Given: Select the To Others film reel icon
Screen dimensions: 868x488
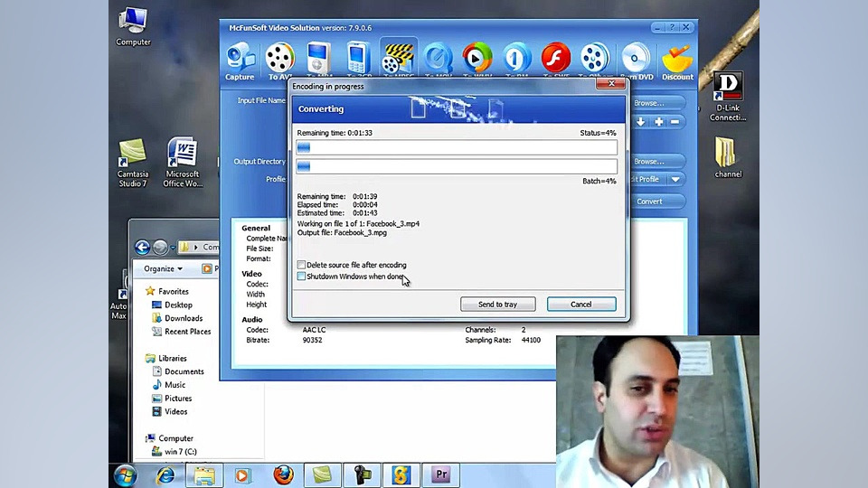Looking at the screenshot, I should tap(595, 60).
